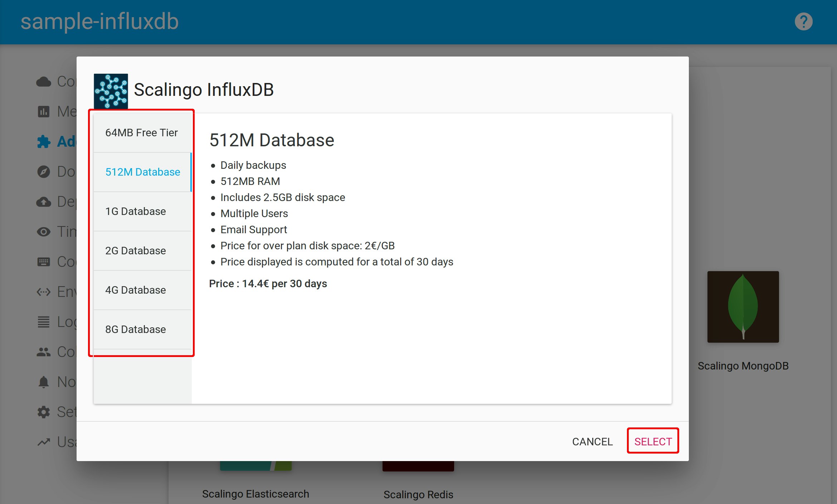Click the notifications bell icon
This screenshot has height=504, width=837.
pyautogui.click(x=44, y=382)
